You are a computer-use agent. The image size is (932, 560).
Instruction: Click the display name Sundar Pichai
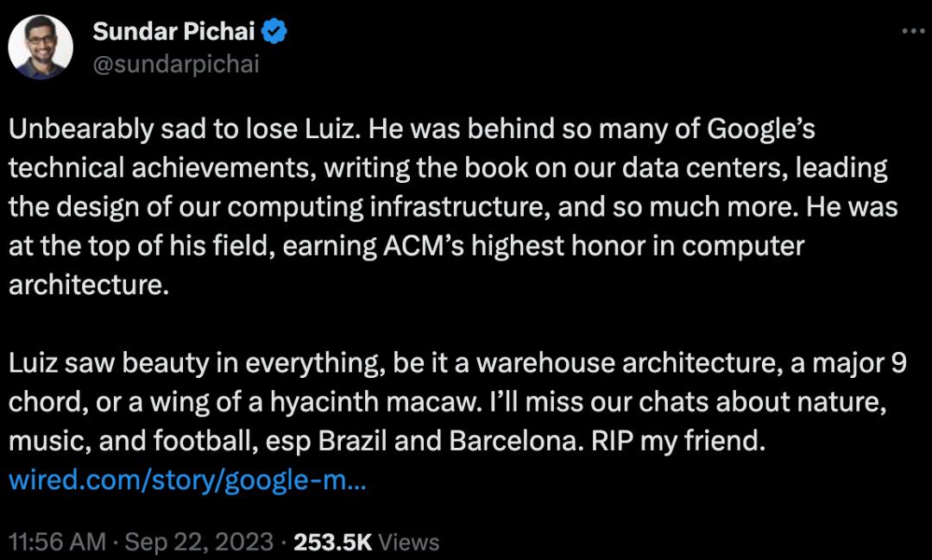click(x=174, y=32)
